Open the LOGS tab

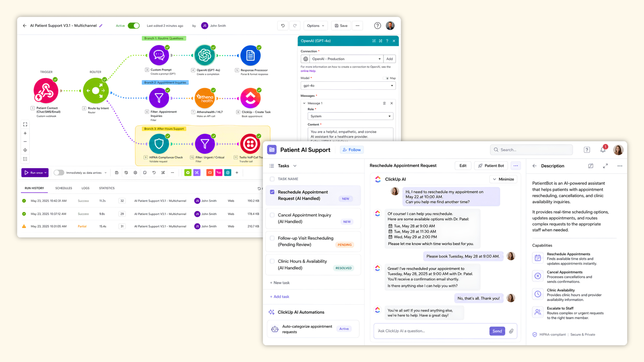(x=85, y=188)
